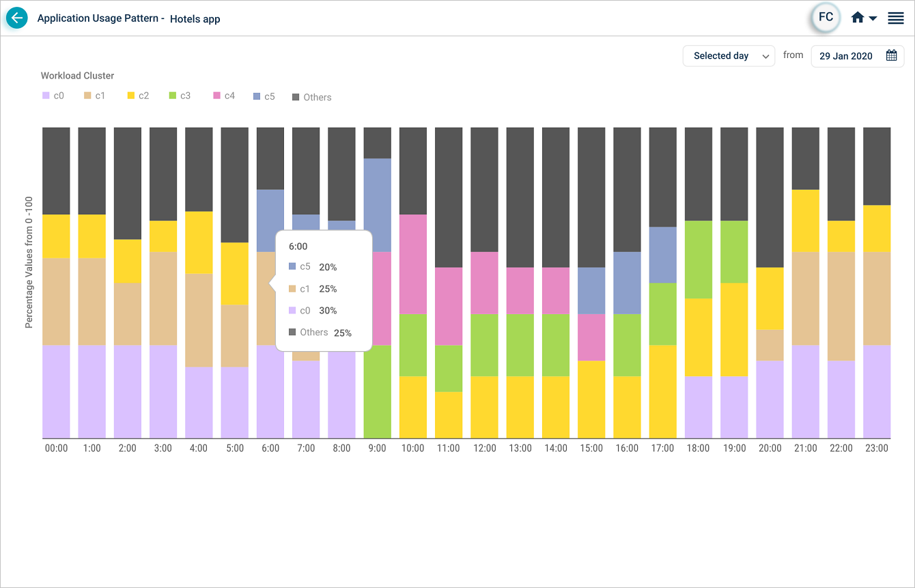Select the 00:00 bar's lavender c0 segment
The image size is (915, 588).
click(x=56, y=391)
